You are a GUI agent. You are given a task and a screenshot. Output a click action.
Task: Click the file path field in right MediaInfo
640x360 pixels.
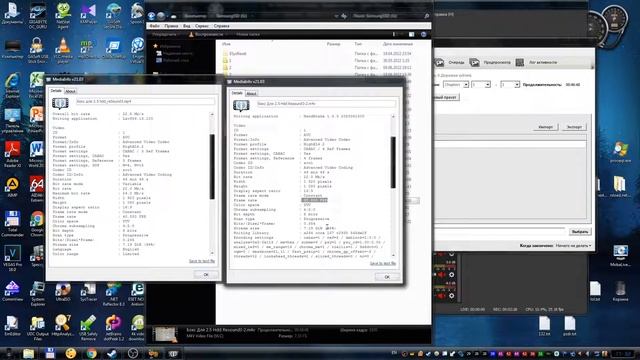(x=326, y=104)
